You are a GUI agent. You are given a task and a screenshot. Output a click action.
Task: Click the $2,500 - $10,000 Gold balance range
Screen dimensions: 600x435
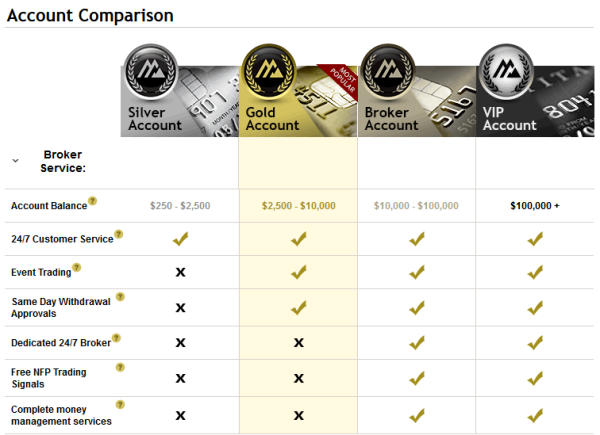point(298,206)
